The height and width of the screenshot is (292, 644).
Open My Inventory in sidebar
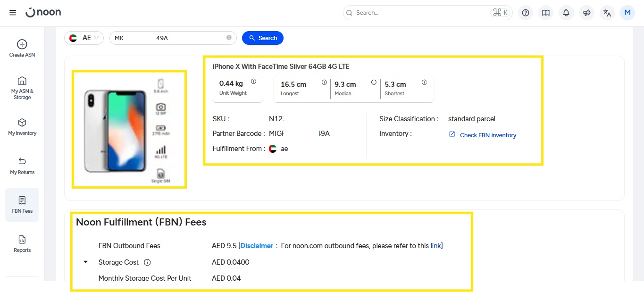click(22, 127)
